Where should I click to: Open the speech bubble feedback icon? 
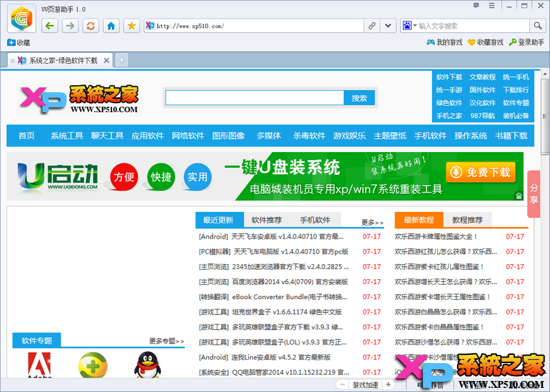point(476,6)
